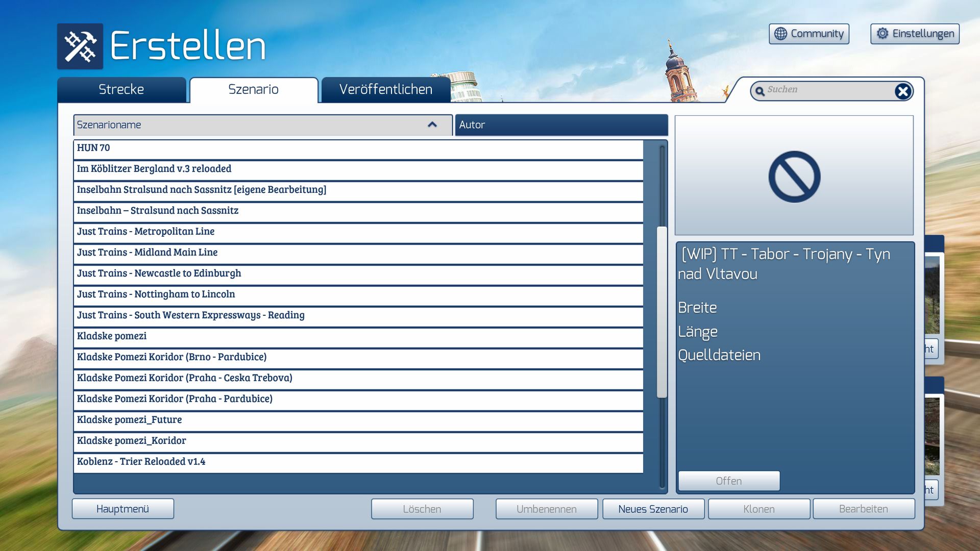Click the Community globe icon
The width and height of the screenshot is (980, 551).
point(780,34)
